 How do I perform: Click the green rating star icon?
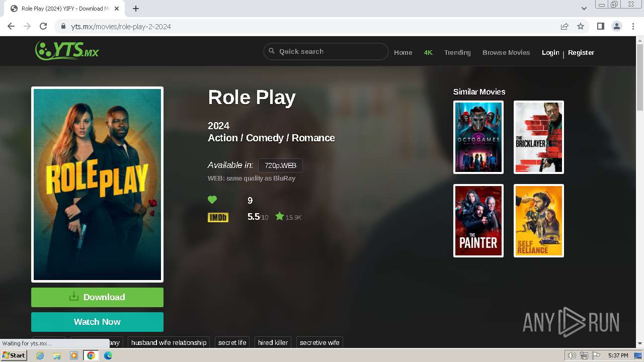(x=280, y=217)
